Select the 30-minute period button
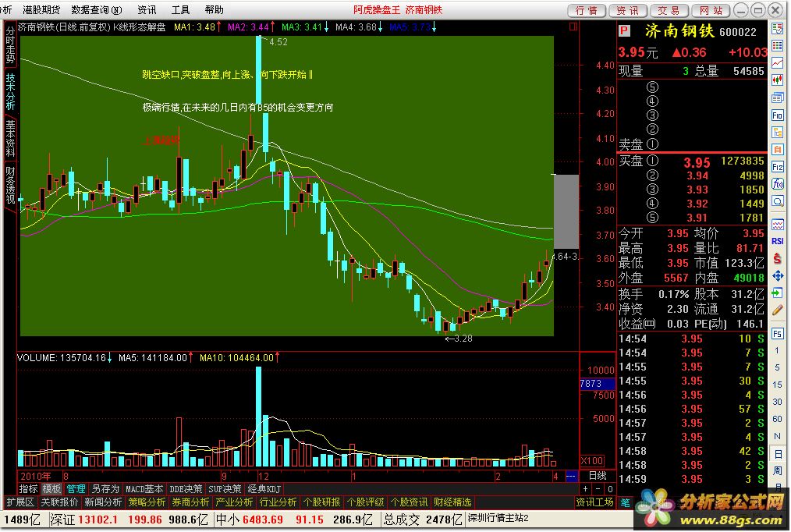This screenshot has width=791, height=532. click(778, 402)
